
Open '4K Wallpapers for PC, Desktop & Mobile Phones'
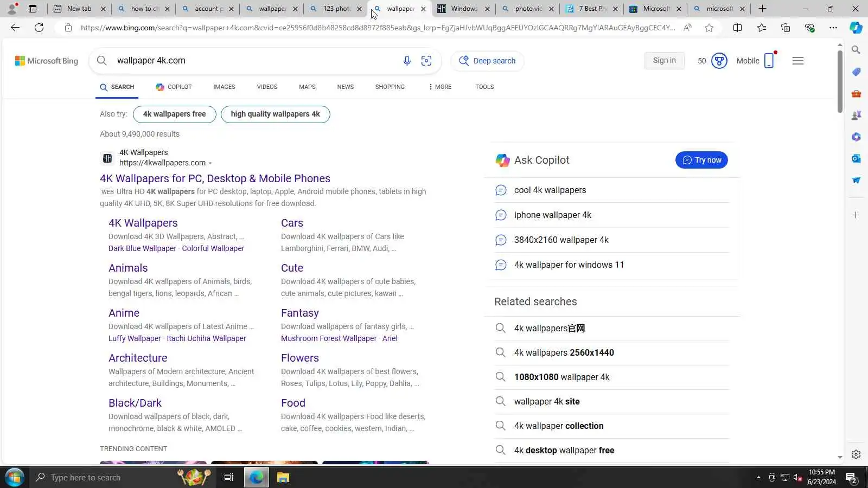click(x=215, y=178)
